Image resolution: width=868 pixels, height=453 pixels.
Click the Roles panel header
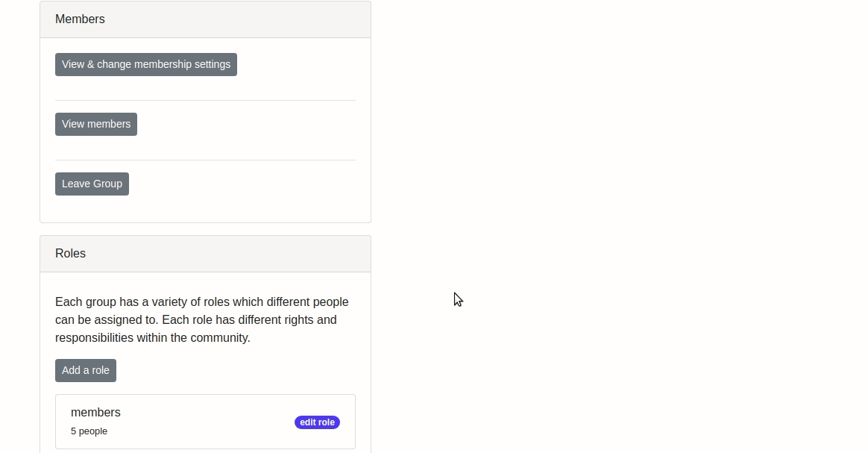[205, 254]
